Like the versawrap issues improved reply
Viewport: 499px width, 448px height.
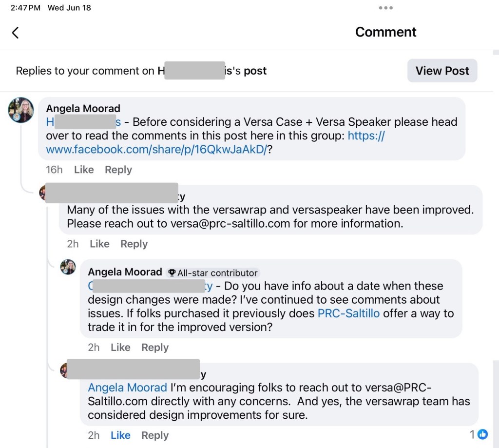99,244
